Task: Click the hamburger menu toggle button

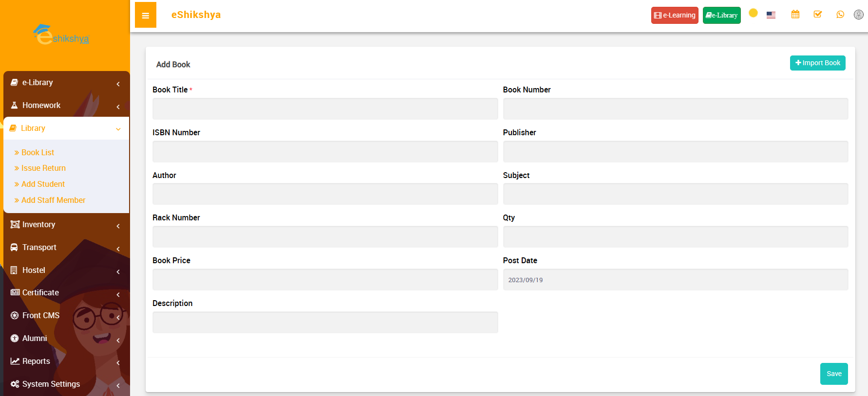Action: click(145, 15)
